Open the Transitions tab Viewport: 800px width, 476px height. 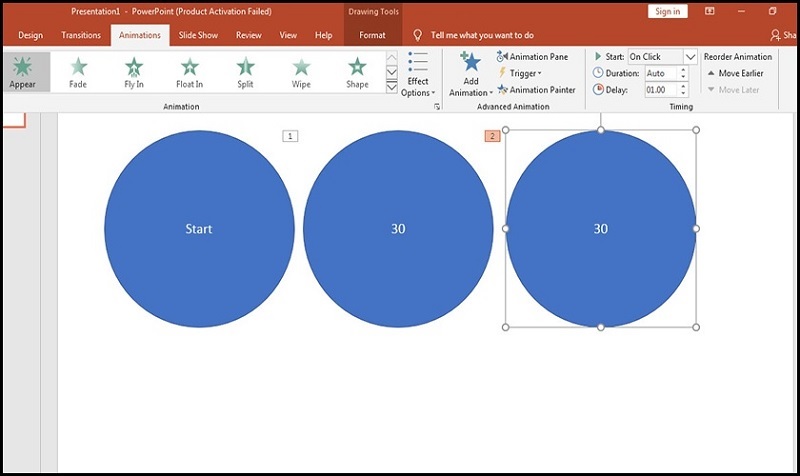[81, 35]
